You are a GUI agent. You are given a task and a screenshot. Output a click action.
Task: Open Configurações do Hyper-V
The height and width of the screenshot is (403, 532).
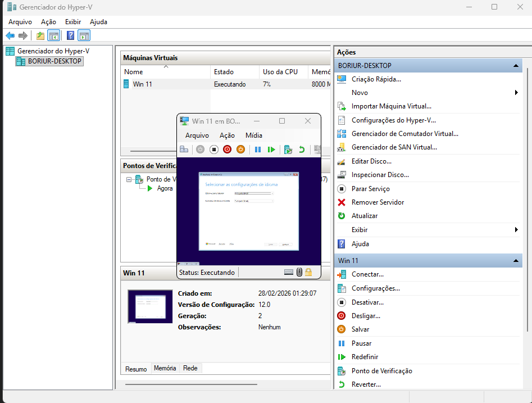point(394,120)
